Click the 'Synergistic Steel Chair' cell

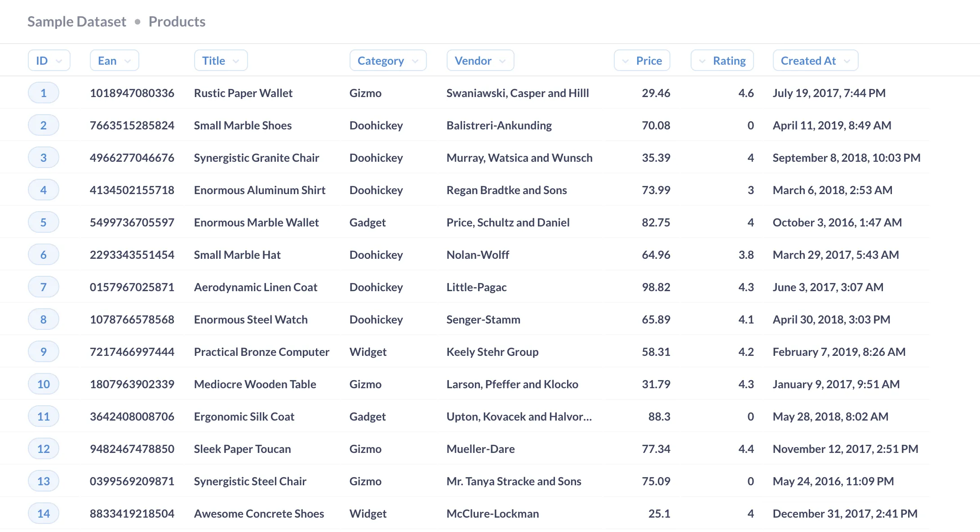(x=250, y=481)
